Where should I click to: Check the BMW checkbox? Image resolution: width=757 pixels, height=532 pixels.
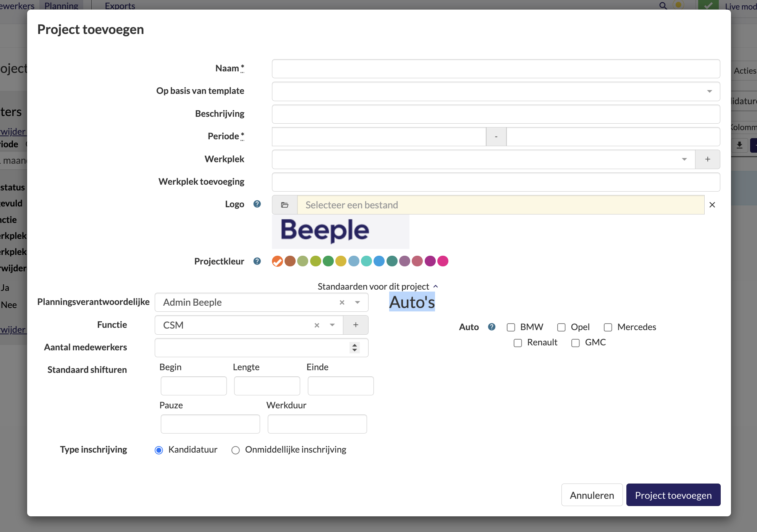pyautogui.click(x=511, y=327)
